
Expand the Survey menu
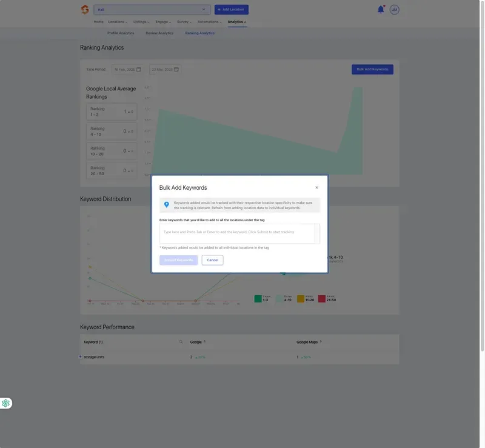[184, 22]
